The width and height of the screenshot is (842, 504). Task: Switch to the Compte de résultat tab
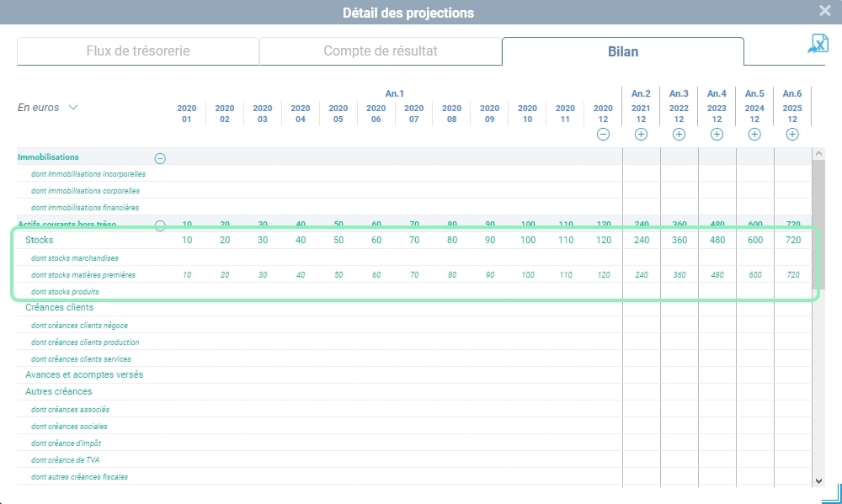click(x=381, y=51)
